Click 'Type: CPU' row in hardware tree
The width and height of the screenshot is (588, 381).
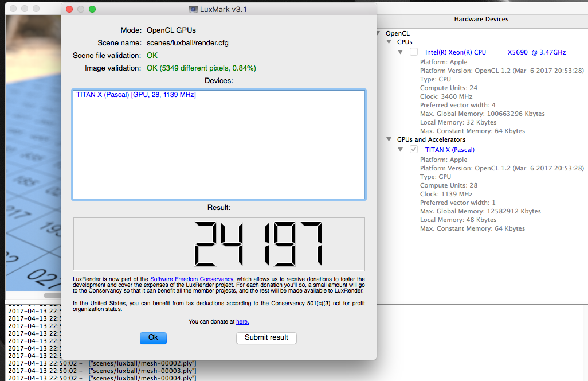[x=436, y=79]
